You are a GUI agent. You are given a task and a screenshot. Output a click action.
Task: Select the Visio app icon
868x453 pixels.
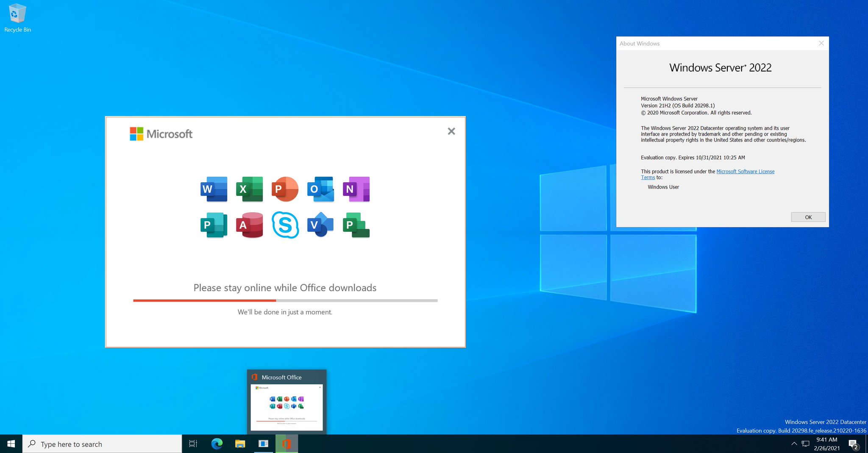click(x=320, y=225)
